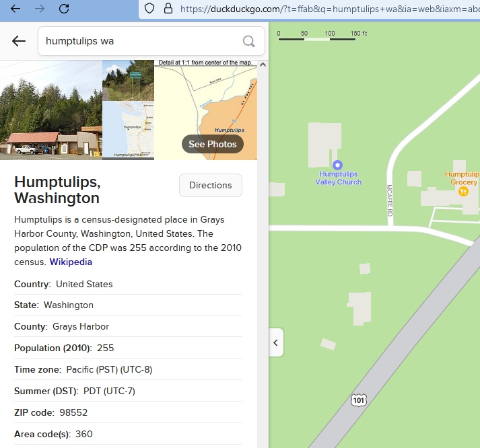Go back using the arrow beside search box

click(19, 41)
